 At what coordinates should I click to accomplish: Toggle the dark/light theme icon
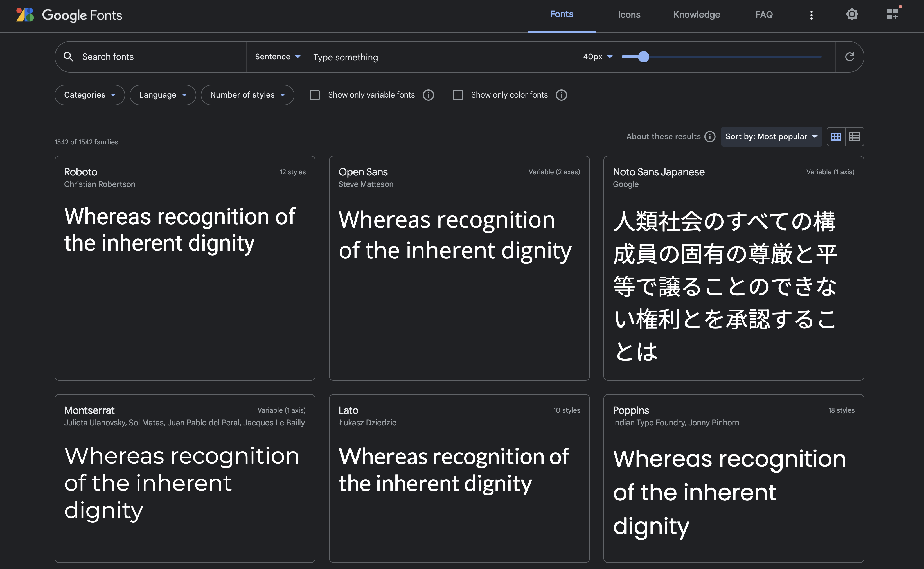pyautogui.click(x=852, y=15)
